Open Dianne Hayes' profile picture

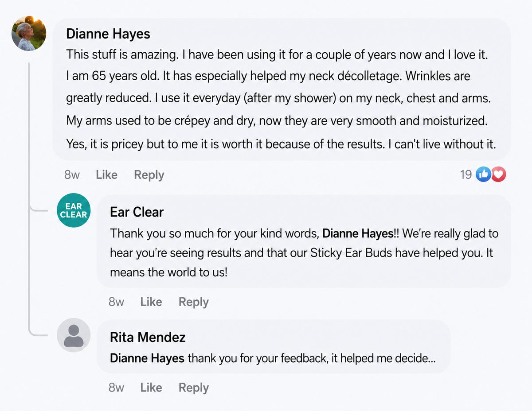[x=29, y=34]
